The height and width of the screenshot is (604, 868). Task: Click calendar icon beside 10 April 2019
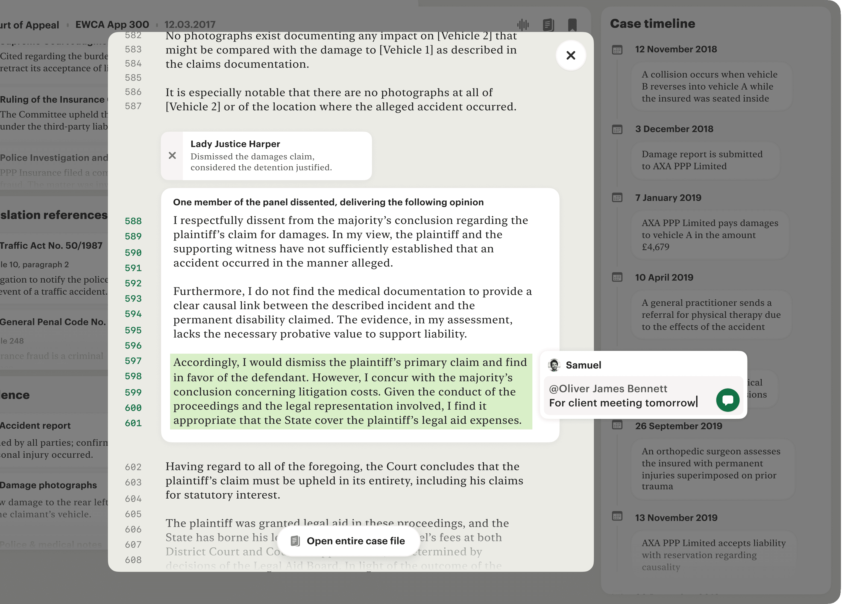[x=617, y=277]
